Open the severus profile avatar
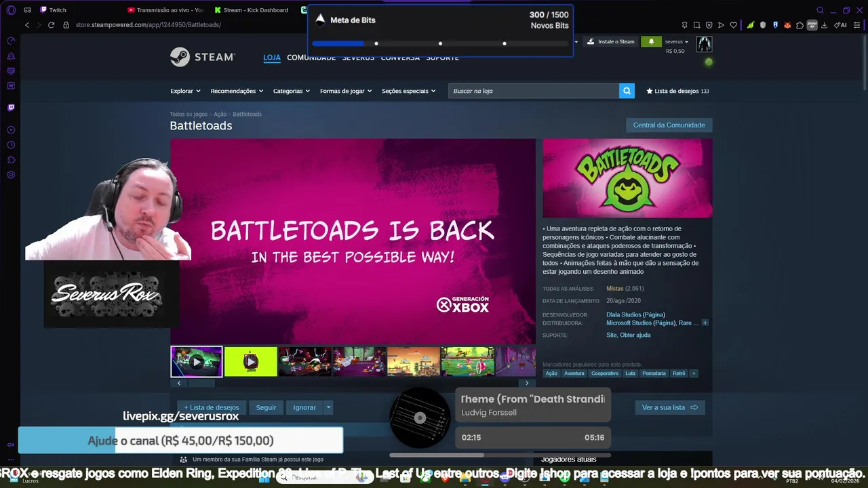The height and width of the screenshot is (488, 868). coord(704,44)
